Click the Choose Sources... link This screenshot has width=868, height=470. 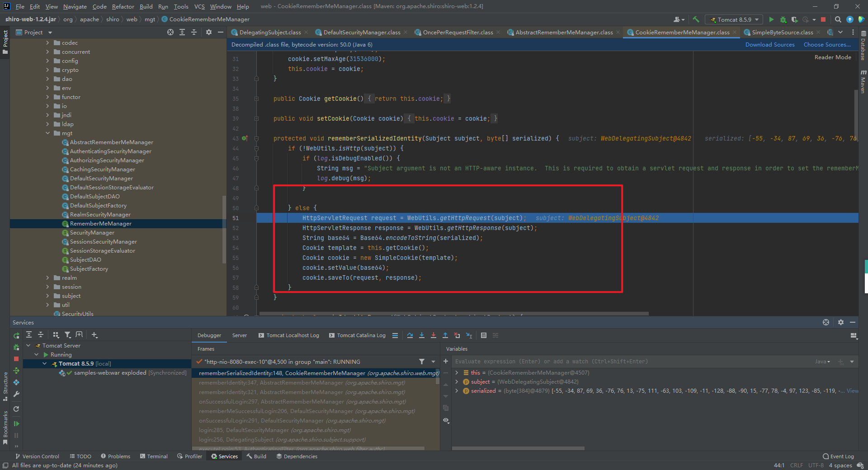(827, 45)
